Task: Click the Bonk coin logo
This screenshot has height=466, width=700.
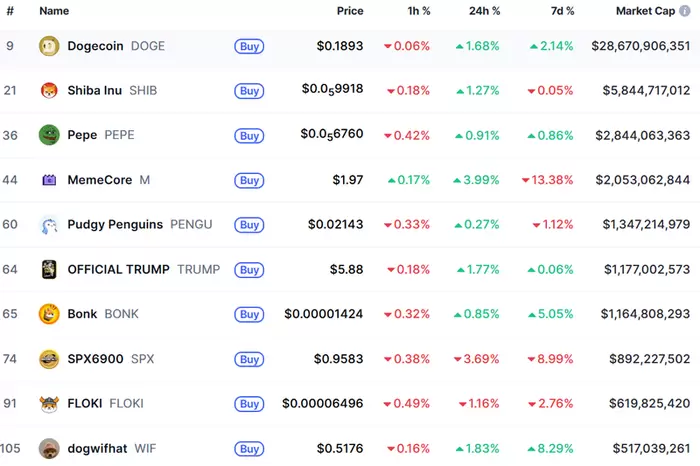Action: tap(48, 314)
